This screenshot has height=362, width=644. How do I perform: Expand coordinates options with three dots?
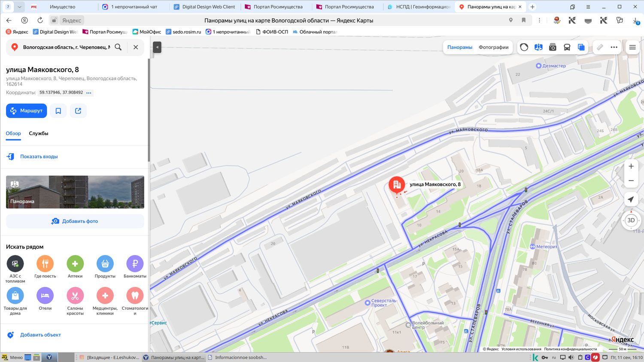pos(89,93)
